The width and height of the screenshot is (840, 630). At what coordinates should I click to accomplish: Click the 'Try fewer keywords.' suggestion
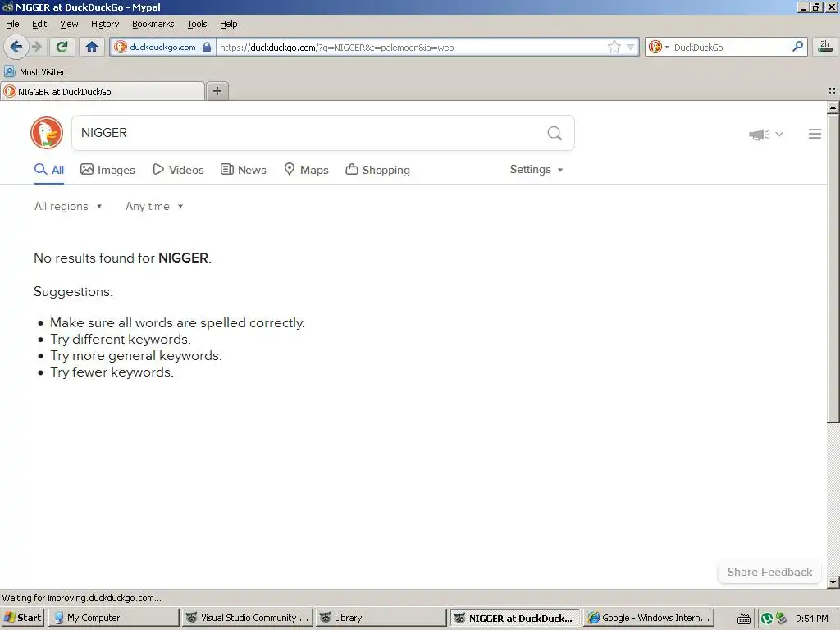112,372
